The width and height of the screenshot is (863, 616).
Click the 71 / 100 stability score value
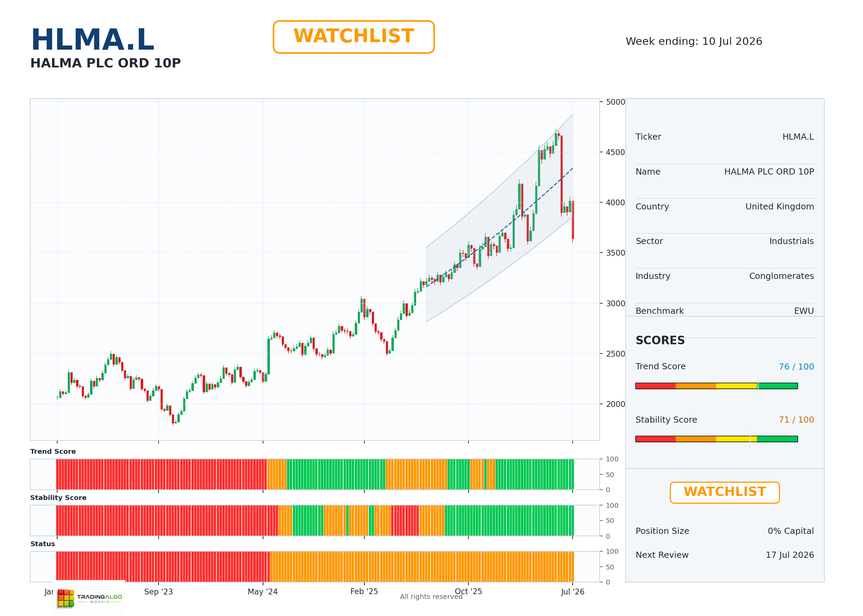[796, 420]
